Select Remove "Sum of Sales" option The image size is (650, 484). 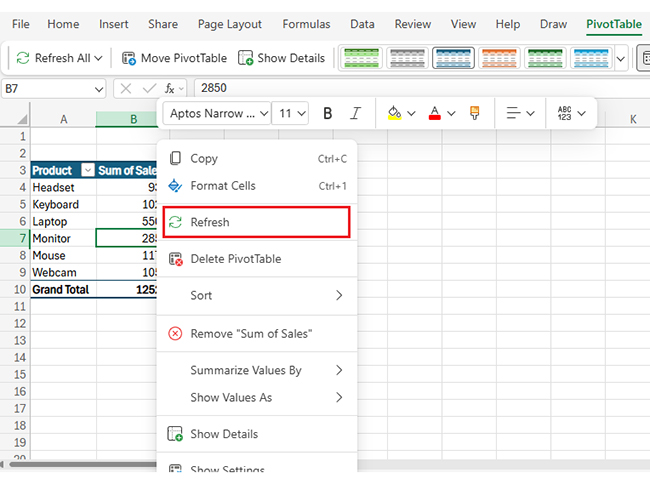[x=251, y=333]
